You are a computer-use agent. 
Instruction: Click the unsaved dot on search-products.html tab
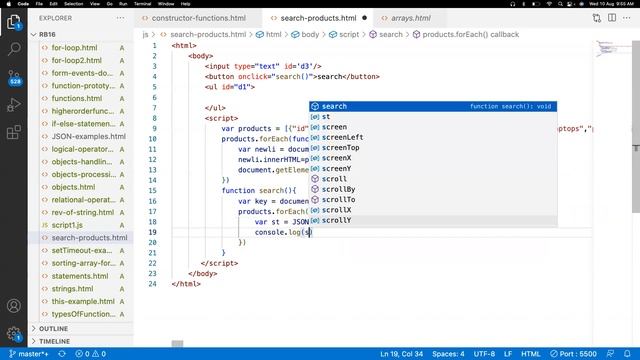[364, 18]
